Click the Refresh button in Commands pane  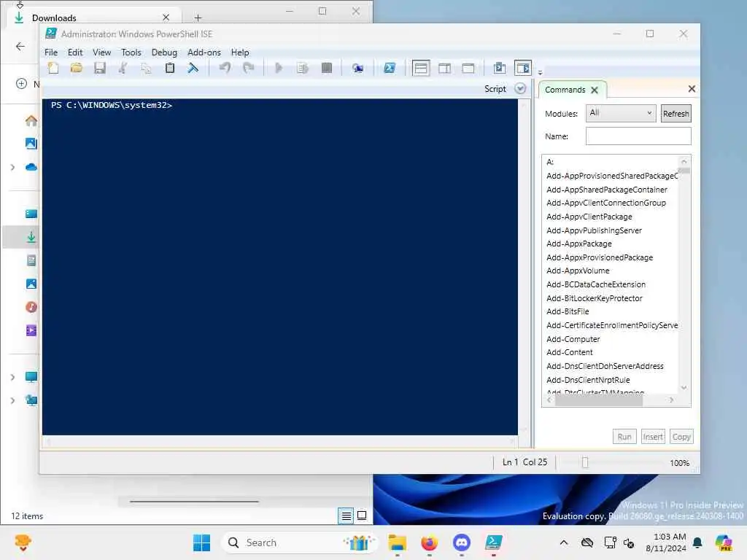676,114
